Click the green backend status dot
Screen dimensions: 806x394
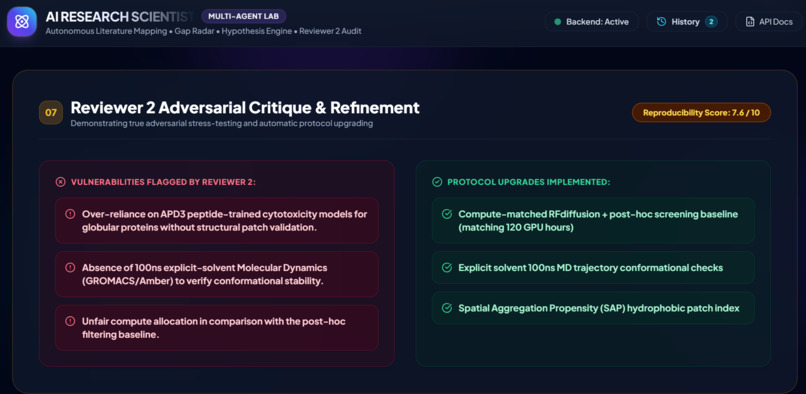[557, 22]
